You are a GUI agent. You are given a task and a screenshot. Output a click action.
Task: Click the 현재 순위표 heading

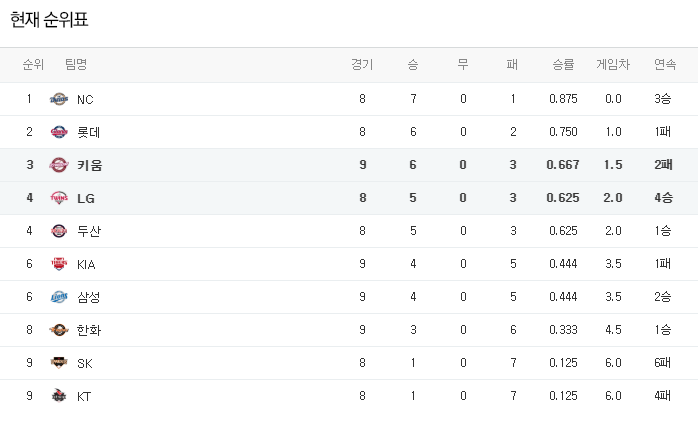[49, 20]
